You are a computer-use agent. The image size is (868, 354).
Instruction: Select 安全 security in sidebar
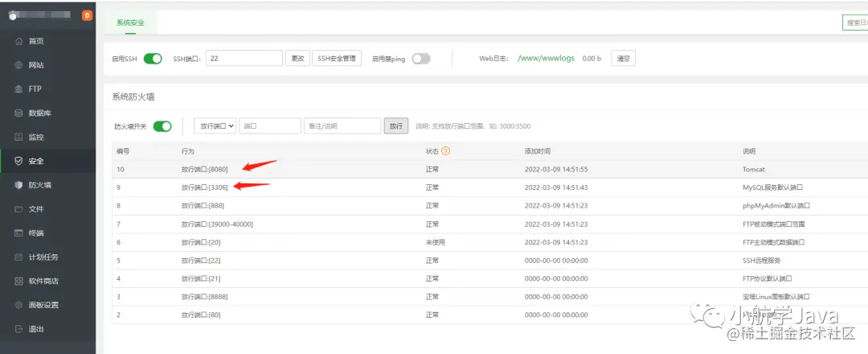coord(47,161)
